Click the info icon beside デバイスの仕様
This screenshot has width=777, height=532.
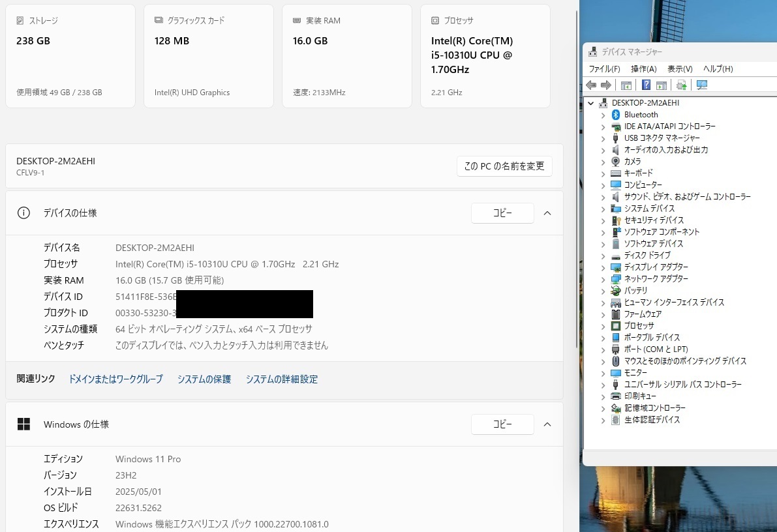[23, 213]
